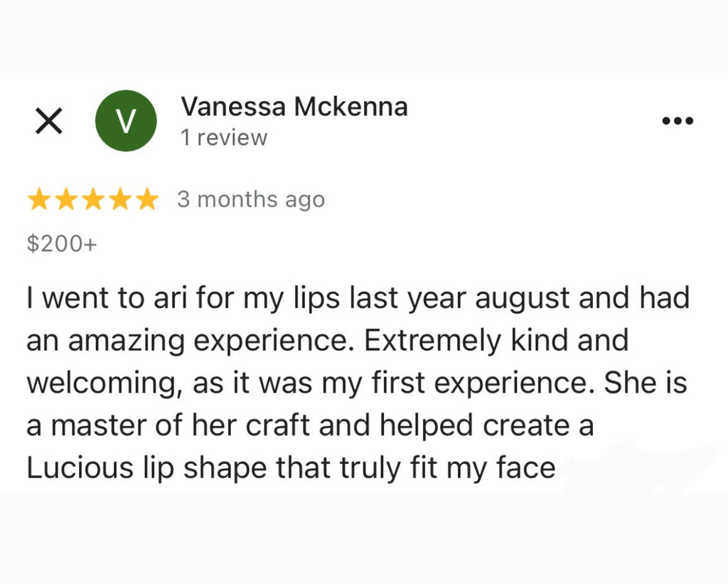728x584 pixels.
Task: Click the second yellow rating star
Action: point(66,199)
